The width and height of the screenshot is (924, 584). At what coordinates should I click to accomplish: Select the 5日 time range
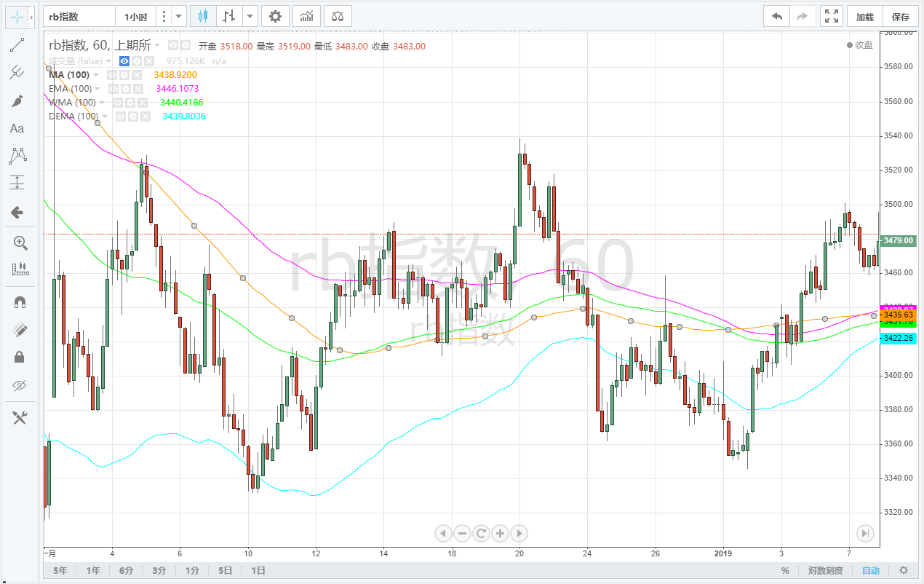click(x=226, y=571)
